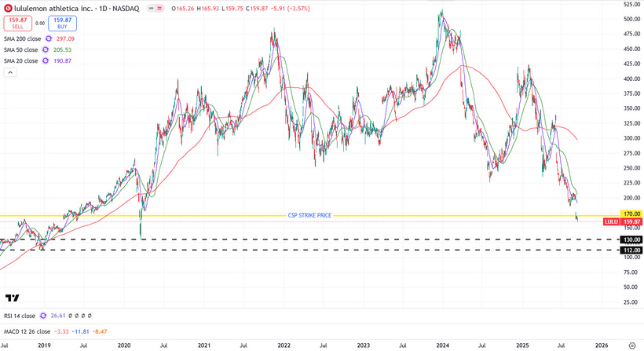The height and width of the screenshot is (351, 644).
Task: Select the MACD 12 26 close label
Action: tap(27, 331)
